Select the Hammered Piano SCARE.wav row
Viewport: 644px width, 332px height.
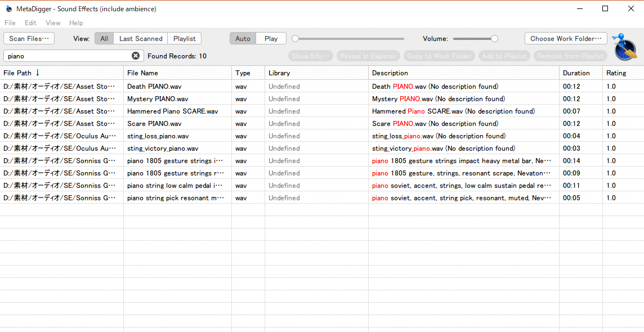tap(172, 111)
